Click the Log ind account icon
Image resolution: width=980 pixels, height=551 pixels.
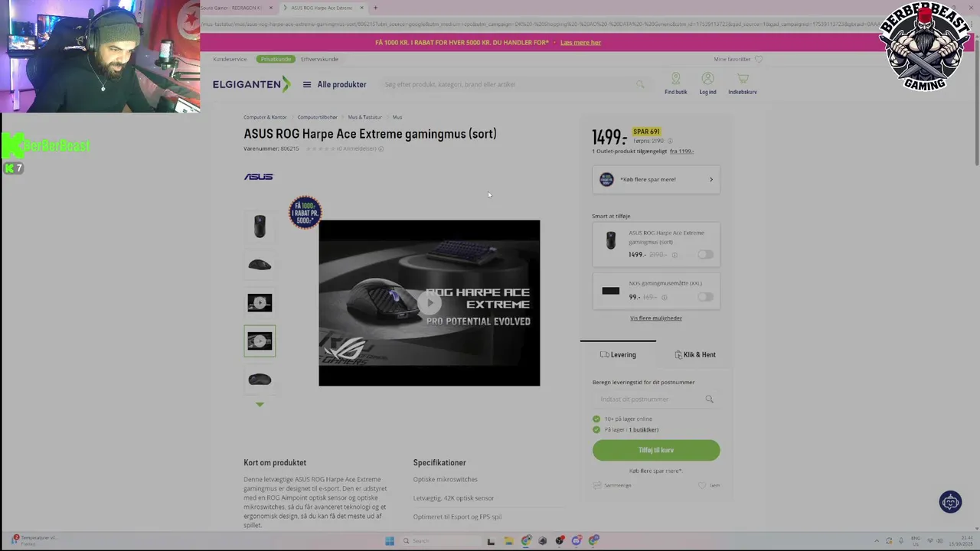pyautogui.click(x=707, y=79)
